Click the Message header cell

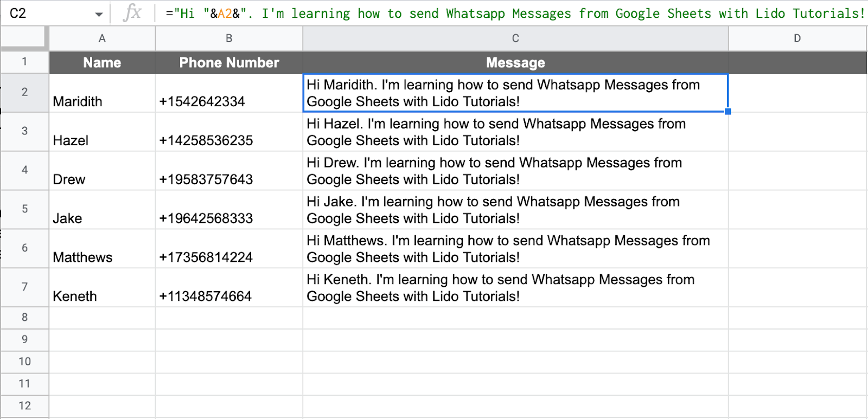click(x=515, y=63)
